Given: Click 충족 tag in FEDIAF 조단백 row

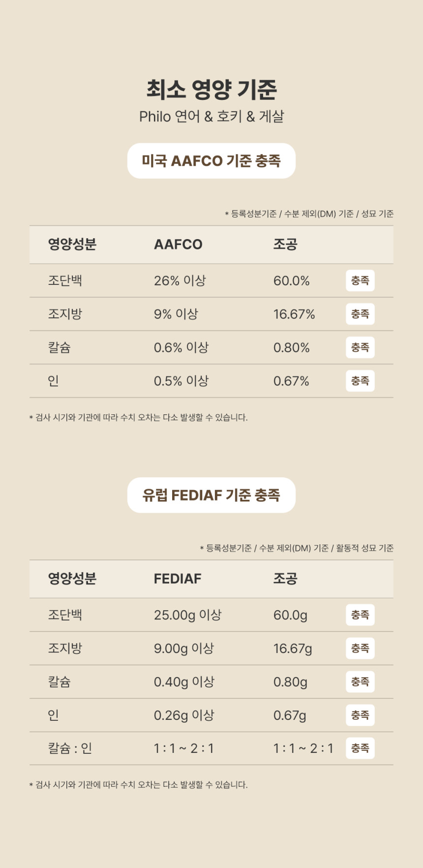Looking at the screenshot, I should (360, 615).
